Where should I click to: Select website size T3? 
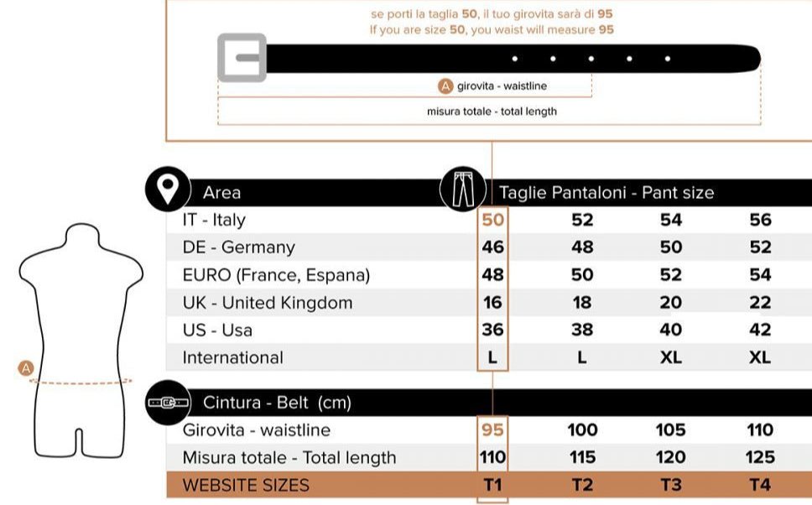[x=670, y=485]
